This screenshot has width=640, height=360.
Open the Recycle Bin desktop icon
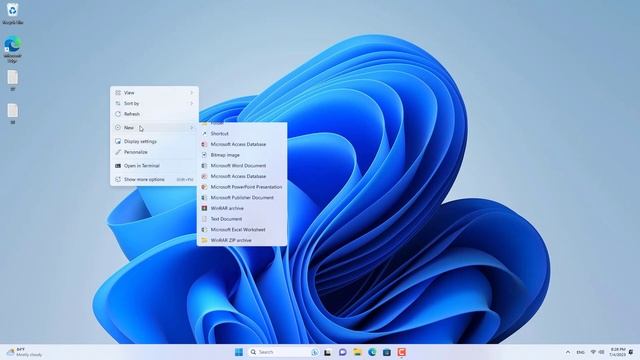pos(13,13)
